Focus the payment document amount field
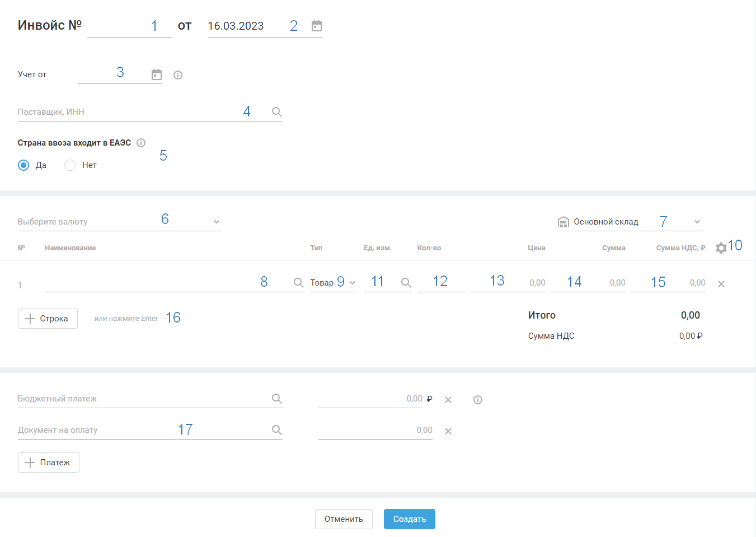The image size is (756, 537). (375, 430)
